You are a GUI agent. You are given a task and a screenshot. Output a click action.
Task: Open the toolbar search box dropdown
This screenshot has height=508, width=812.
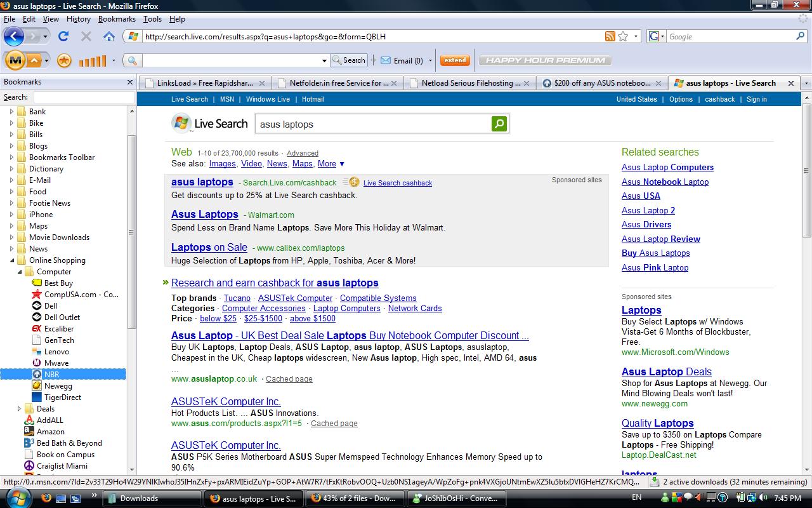pos(324,61)
